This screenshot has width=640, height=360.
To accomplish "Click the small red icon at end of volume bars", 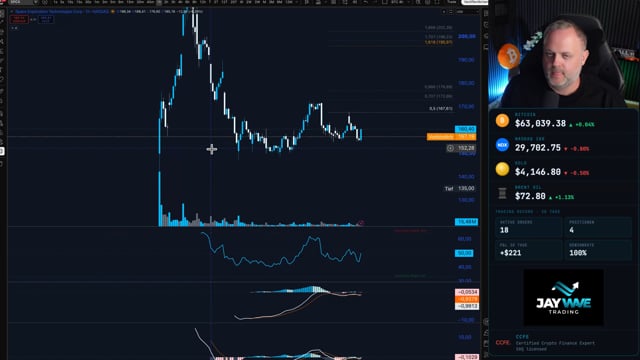I will (x=361, y=222).
